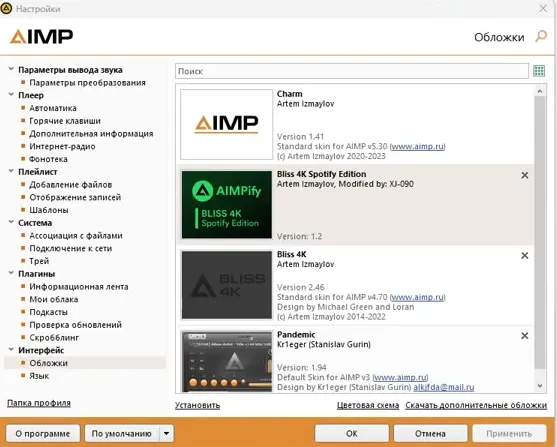Collapse the Система tree section
The width and height of the screenshot is (557, 447).
(x=11, y=222)
